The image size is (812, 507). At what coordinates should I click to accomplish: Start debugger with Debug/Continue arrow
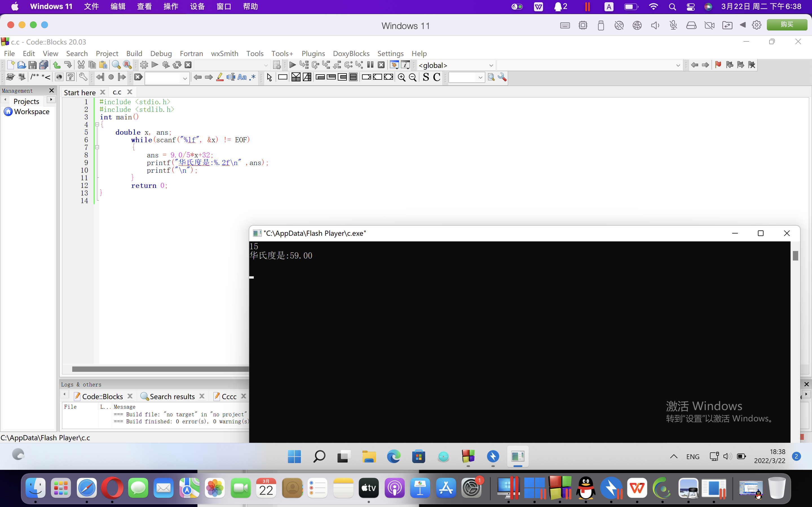(x=292, y=65)
